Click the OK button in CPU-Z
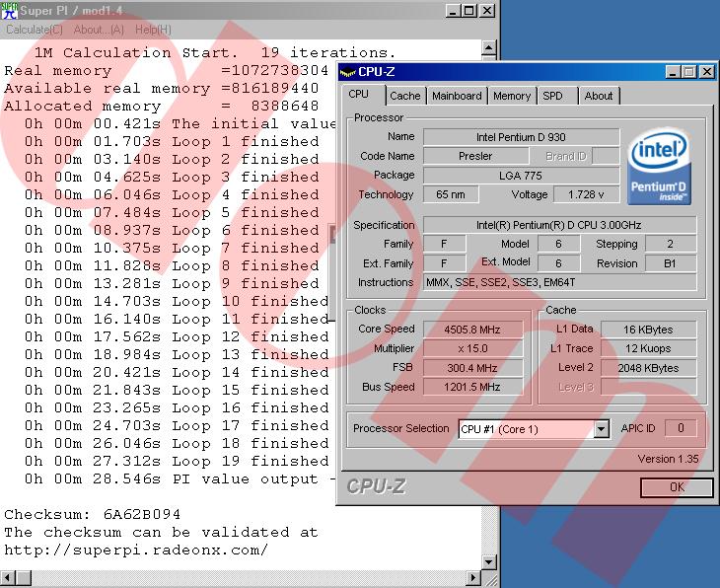Screen dimensions: 720x588 pyautogui.click(x=677, y=487)
